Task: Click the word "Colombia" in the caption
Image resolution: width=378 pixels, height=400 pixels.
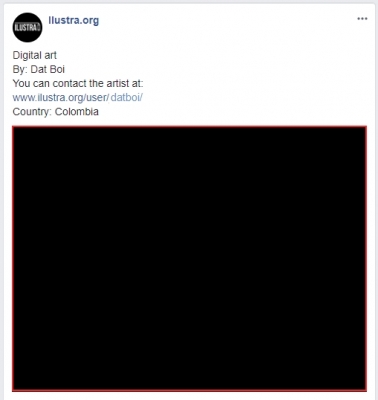Action: tap(77, 111)
